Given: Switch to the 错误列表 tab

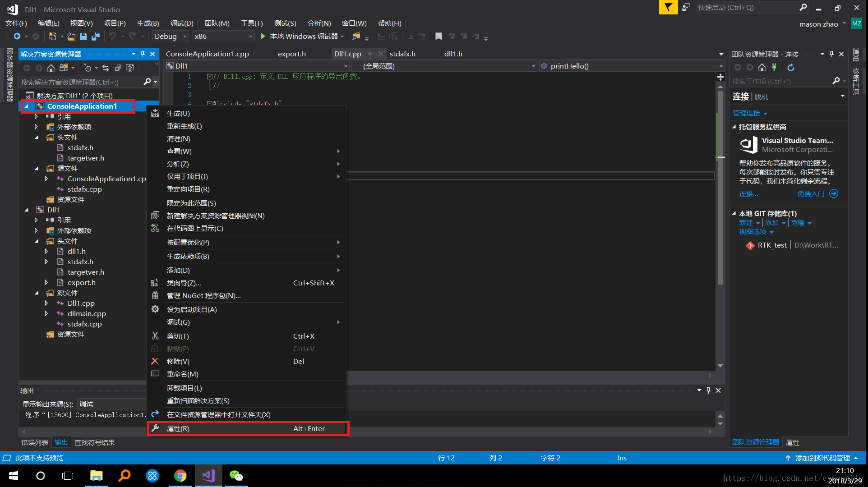Looking at the screenshot, I should pyautogui.click(x=35, y=443).
